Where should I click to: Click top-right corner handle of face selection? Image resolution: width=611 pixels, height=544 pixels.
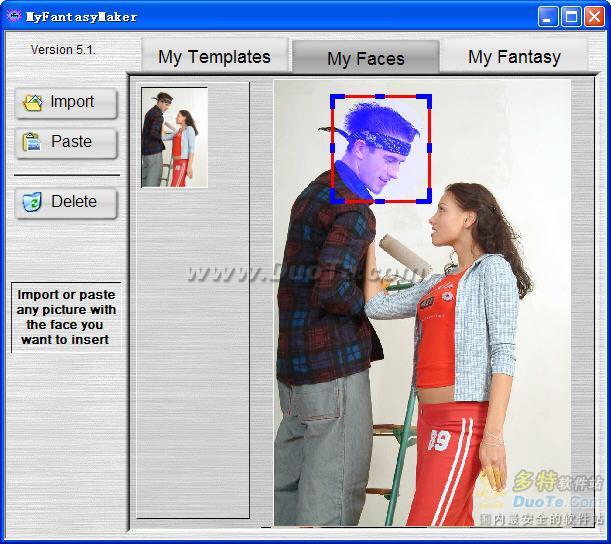tap(427, 100)
